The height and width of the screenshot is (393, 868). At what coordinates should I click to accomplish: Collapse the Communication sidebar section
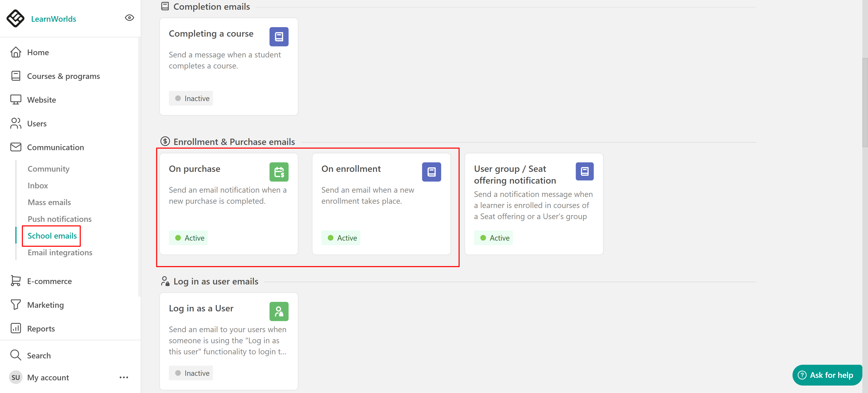tap(55, 147)
